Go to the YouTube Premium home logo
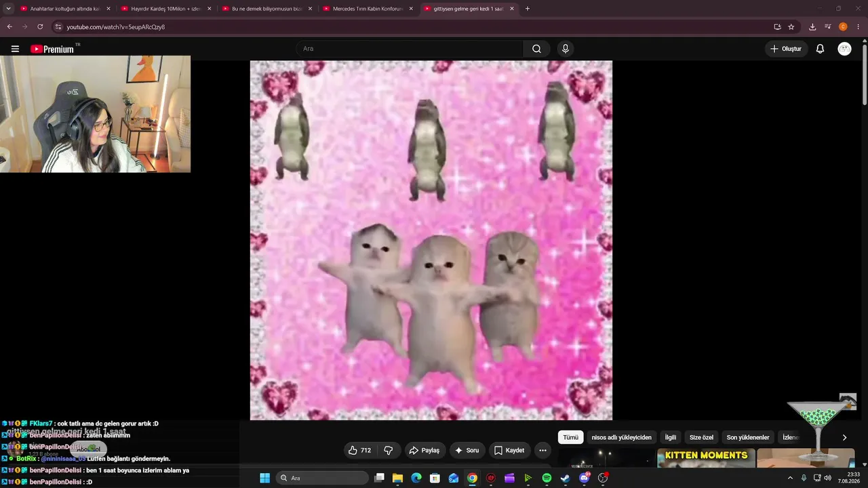 click(52, 49)
